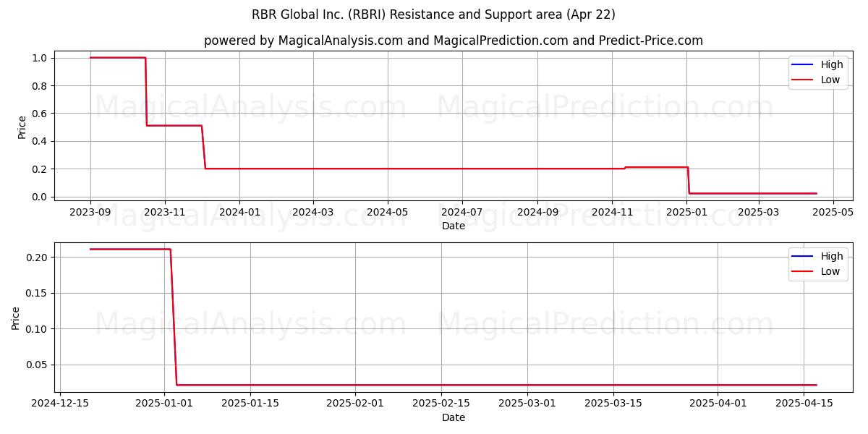
Task: Click the "0.8" price tick label
Action: (40, 85)
